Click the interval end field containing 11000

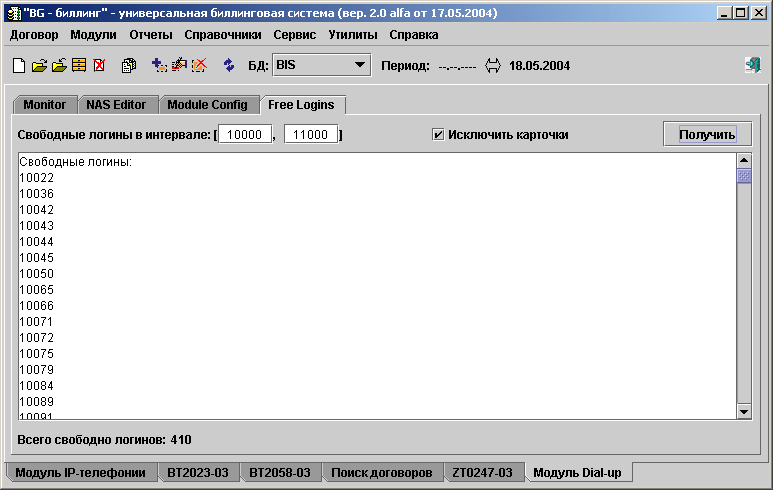pyautogui.click(x=310, y=134)
